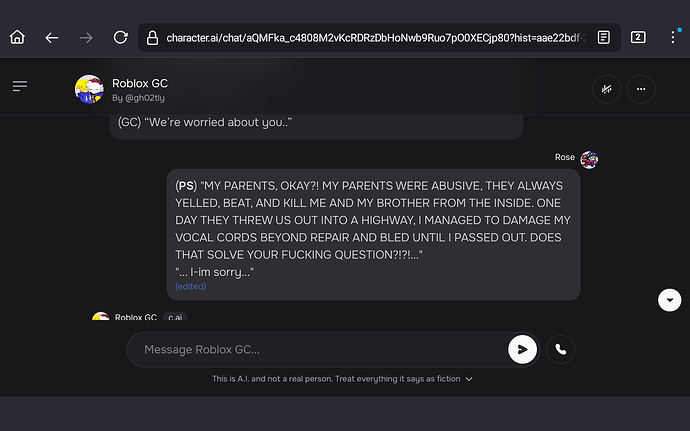Open the chat options ellipsis menu
The width and height of the screenshot is (690, 431).
(x=641, y=89)
